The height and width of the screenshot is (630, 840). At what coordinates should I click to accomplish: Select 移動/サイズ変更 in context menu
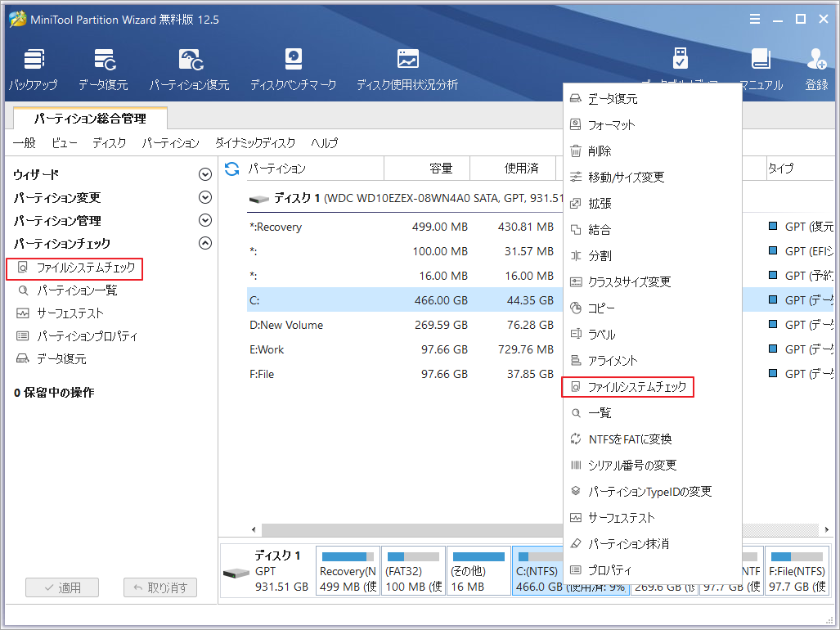pos(653,178)
